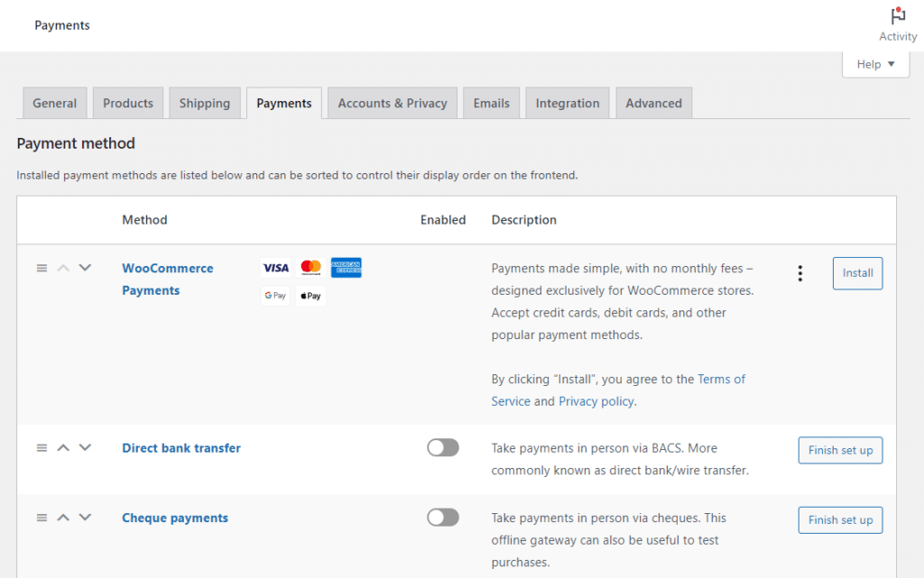
Task: Click the Google Pay icon
Action: (275, 295)
